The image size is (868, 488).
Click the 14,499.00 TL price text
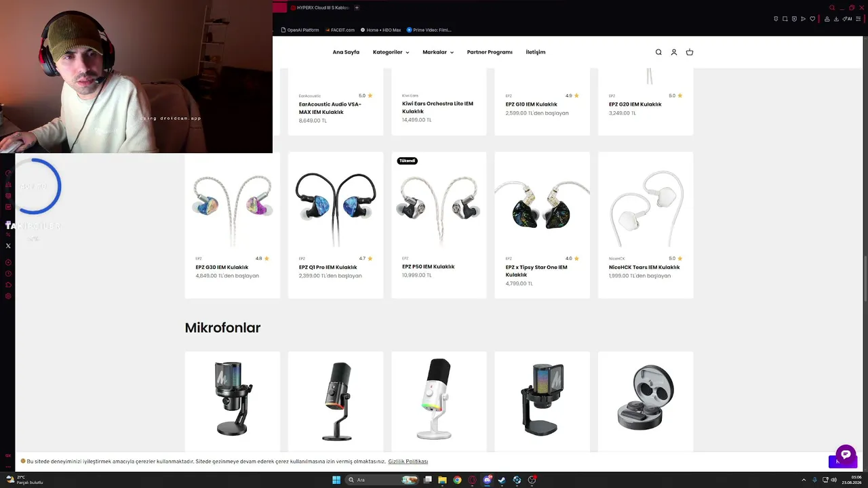tap(416, 120)
